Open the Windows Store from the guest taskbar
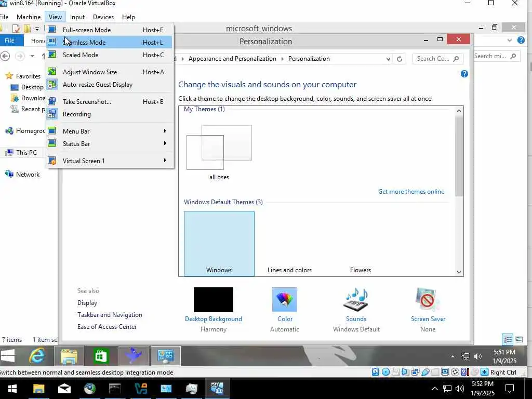The width and height of the screenshot is (532, 399). coord(101,356)
